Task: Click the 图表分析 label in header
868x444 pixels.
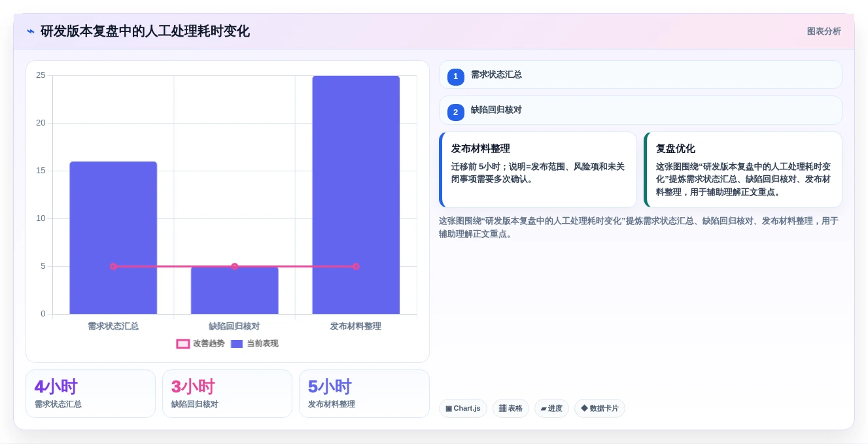Action: click(824, 31)
